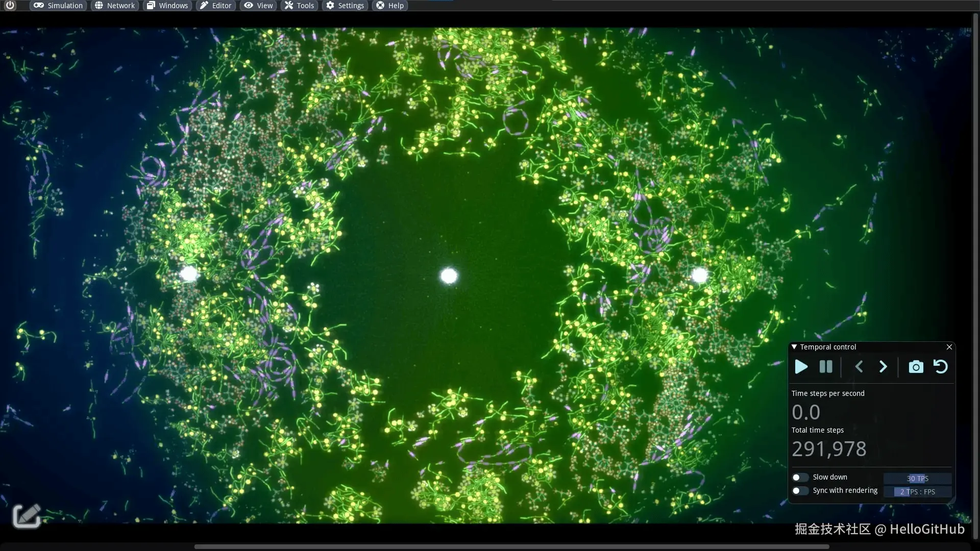Open the Windows menu

167,6
